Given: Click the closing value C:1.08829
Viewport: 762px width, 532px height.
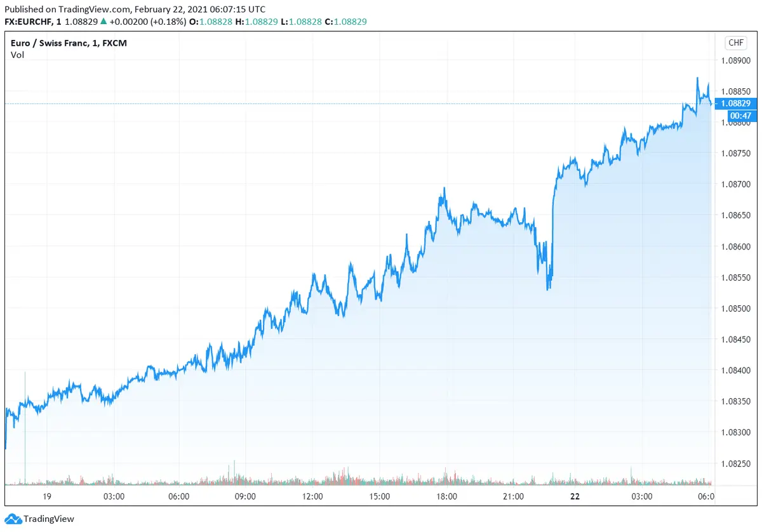Looking at the screenshot, I should click(346, 22).
